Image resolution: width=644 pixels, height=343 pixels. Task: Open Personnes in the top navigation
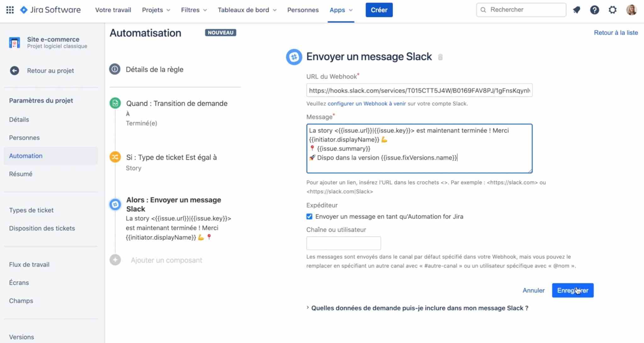pyautogui.click(x=303, y=10)
